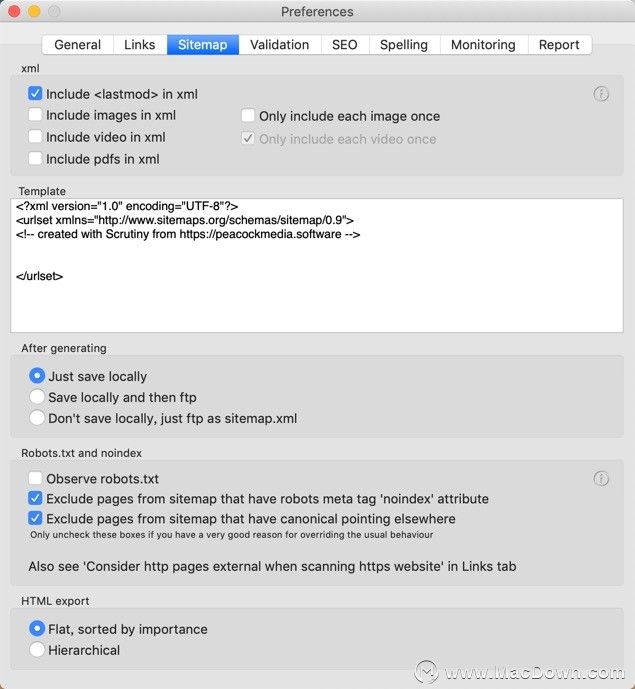The image size is (635, 689).
Task: Select Flat, sorted by importance option
Action: (x=37, y=629)
